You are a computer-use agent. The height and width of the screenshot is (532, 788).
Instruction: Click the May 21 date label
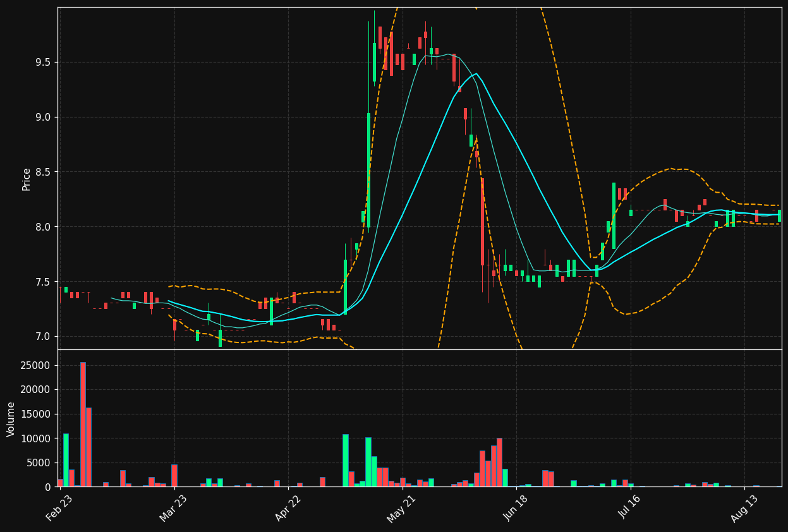pyautogui.click(x=402, y=508)
